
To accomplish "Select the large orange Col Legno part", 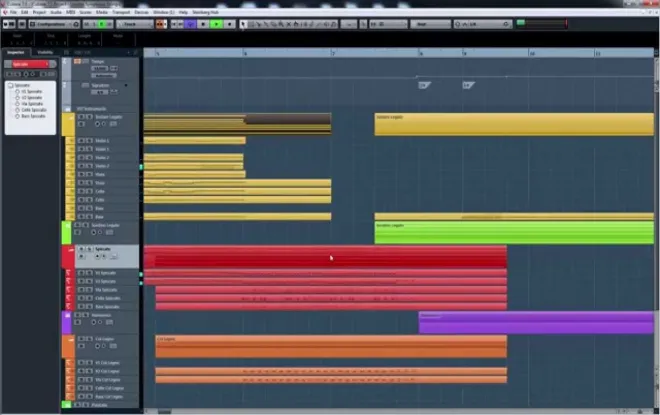I will pyautogui.click(x=331, y=347).
